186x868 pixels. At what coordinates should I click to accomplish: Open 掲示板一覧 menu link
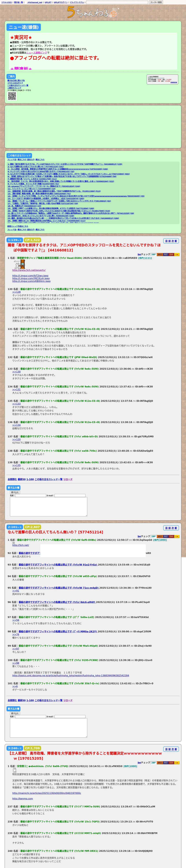pyautogui.click(x=18, y=2)
